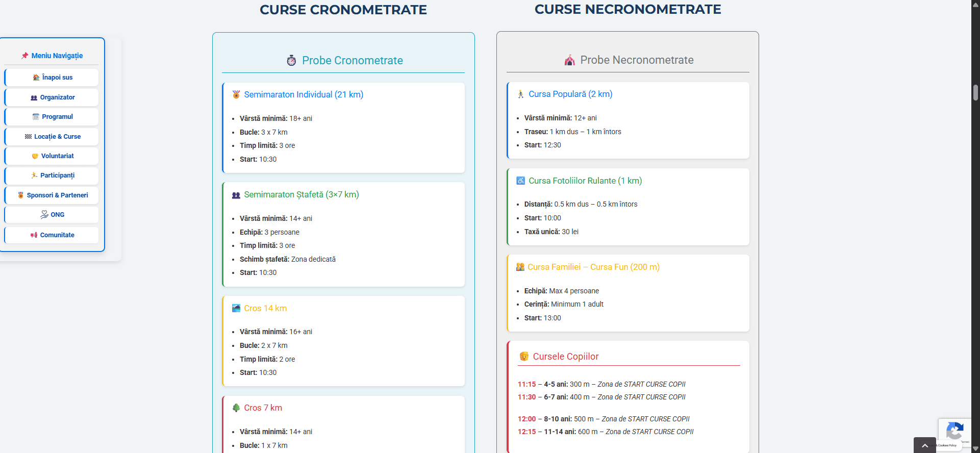Screen dimensions: 980x453
Task: Click the family icon next to Cursa Familiei
Action: tap(520, 267)
